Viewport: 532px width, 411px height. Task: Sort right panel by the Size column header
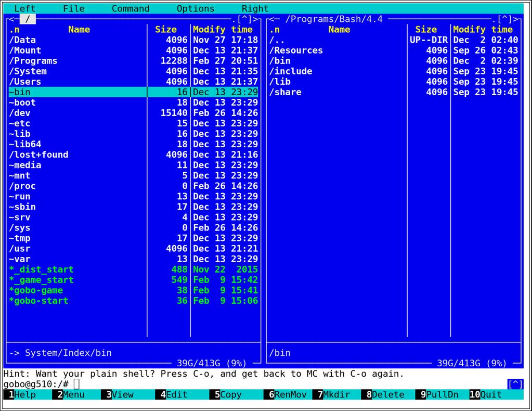click(426, 30)
